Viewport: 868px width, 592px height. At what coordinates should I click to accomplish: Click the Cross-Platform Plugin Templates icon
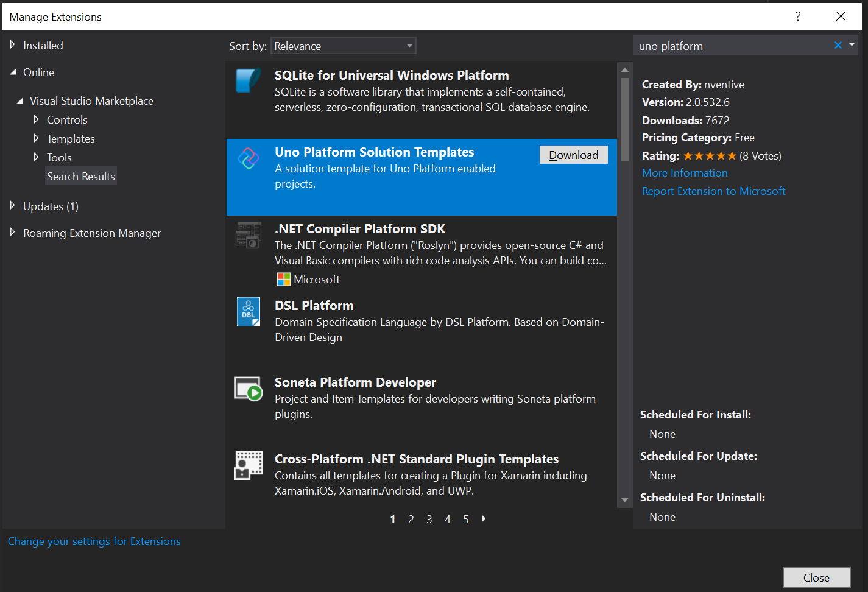(x=249, y=465)
